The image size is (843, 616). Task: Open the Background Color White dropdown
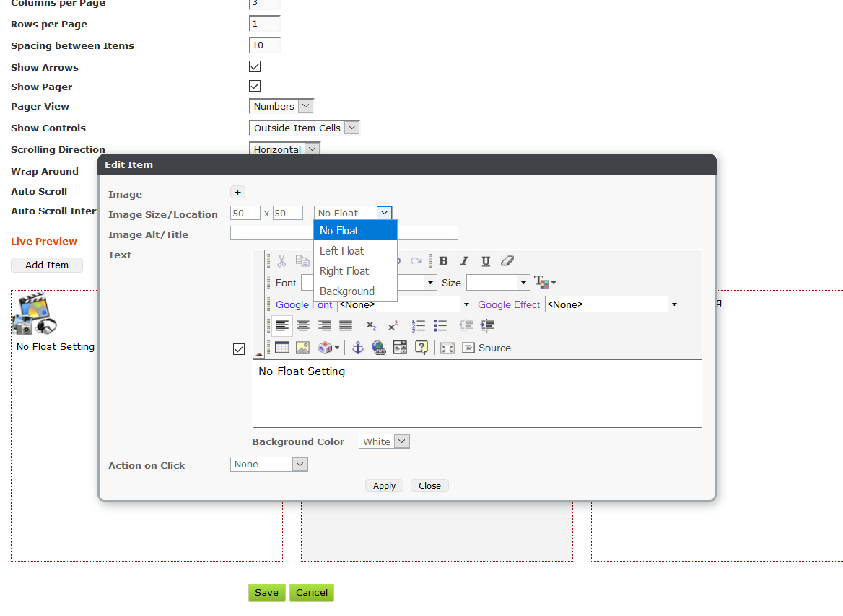click(x=385, y=441)
